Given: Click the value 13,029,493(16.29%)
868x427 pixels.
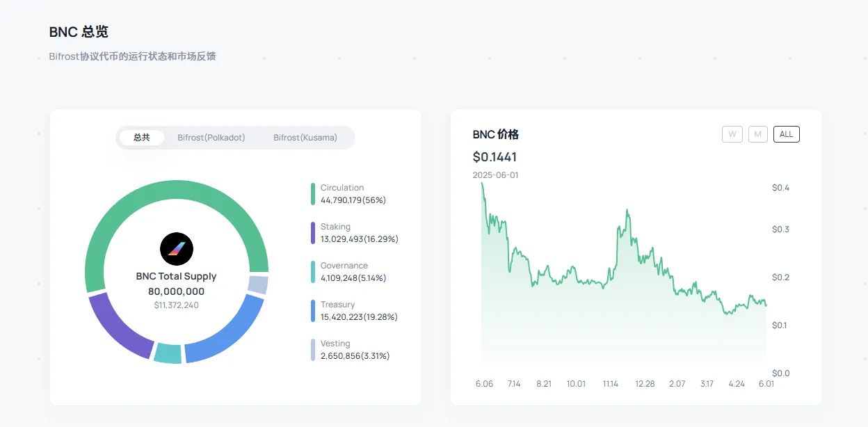Looking at the screenshot, I should 360,239.
